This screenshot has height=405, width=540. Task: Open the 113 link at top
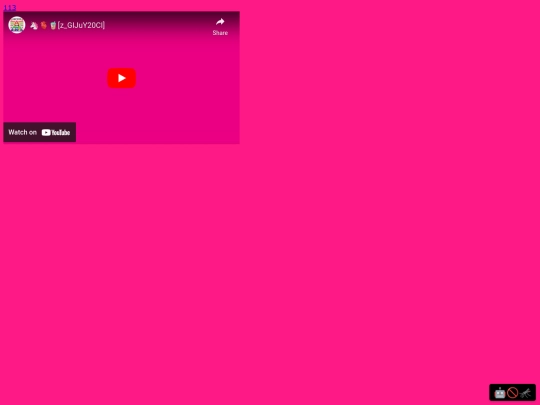click(10, 8)
